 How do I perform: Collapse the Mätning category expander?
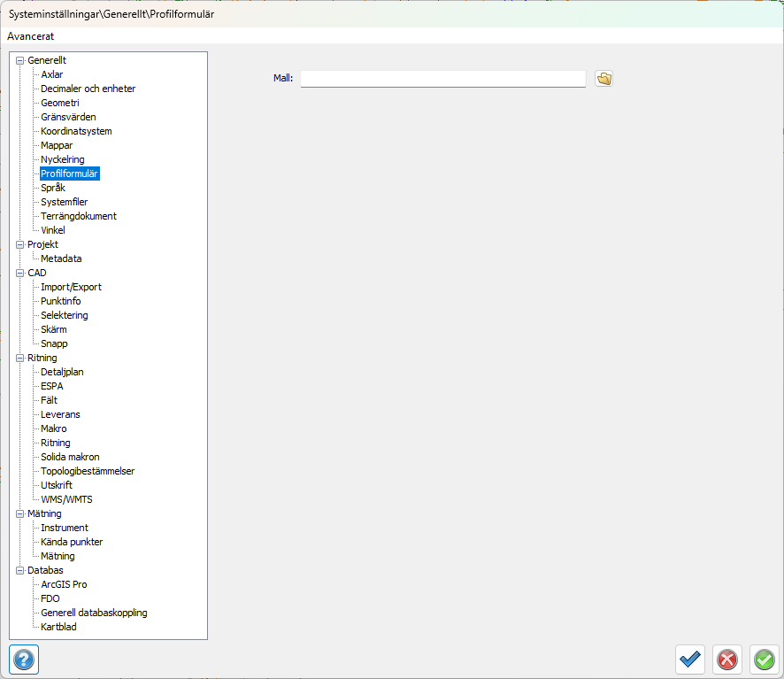[19, 513]
